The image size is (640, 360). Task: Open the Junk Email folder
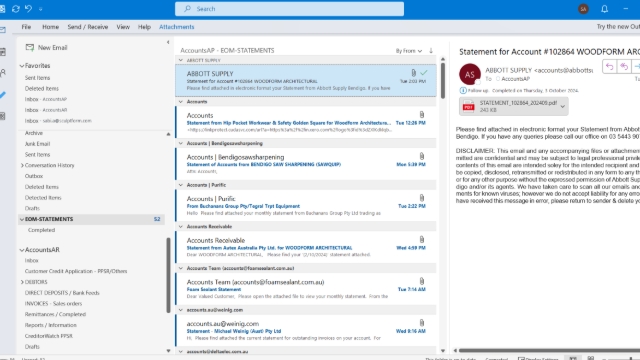pyautogui.click(x=37, y=144)
